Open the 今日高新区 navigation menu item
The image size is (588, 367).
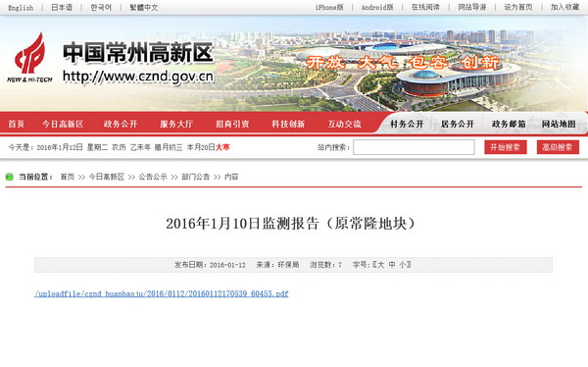pyautogui.click(x=63, y=124)
